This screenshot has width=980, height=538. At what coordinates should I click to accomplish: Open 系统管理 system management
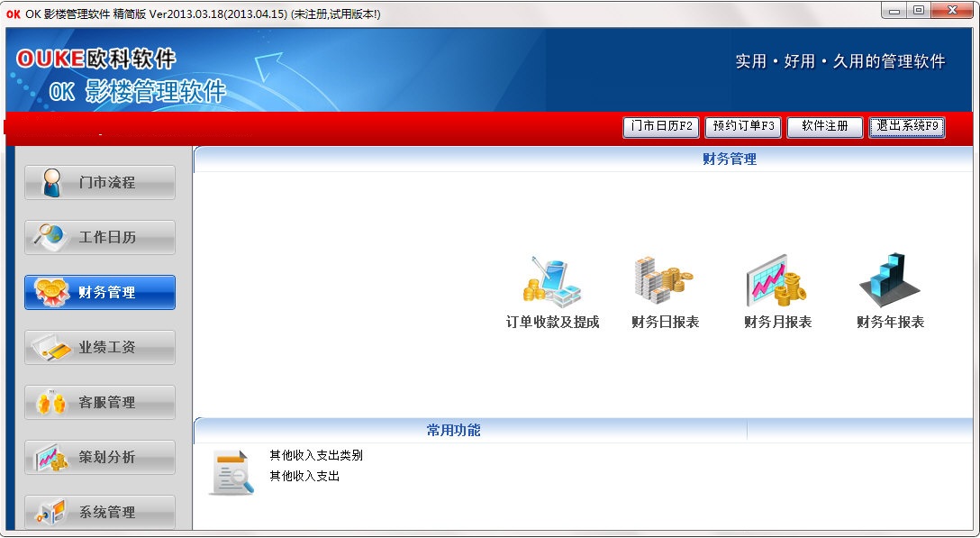click(x=99, y=511)
